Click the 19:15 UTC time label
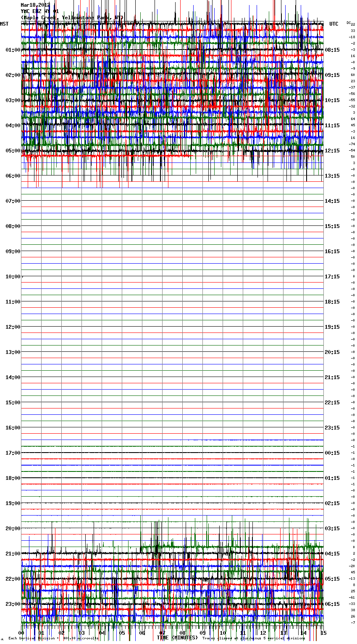 [x=332, y=327]
